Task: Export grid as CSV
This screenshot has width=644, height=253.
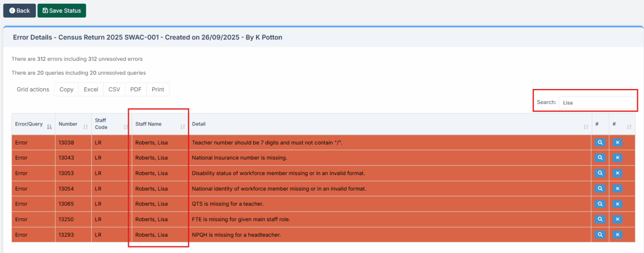Action: tap(114, 89)
